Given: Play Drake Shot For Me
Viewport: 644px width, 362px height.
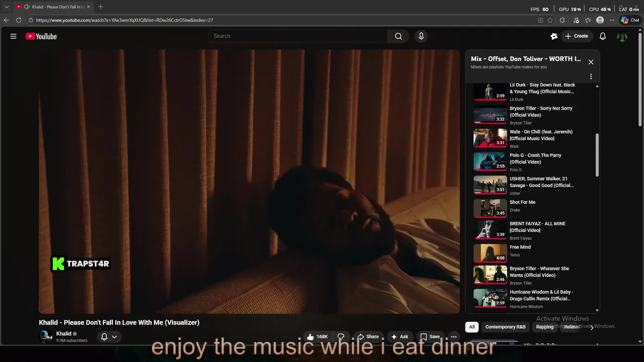Looking at the screenshot, I should [x=491, y=208].
